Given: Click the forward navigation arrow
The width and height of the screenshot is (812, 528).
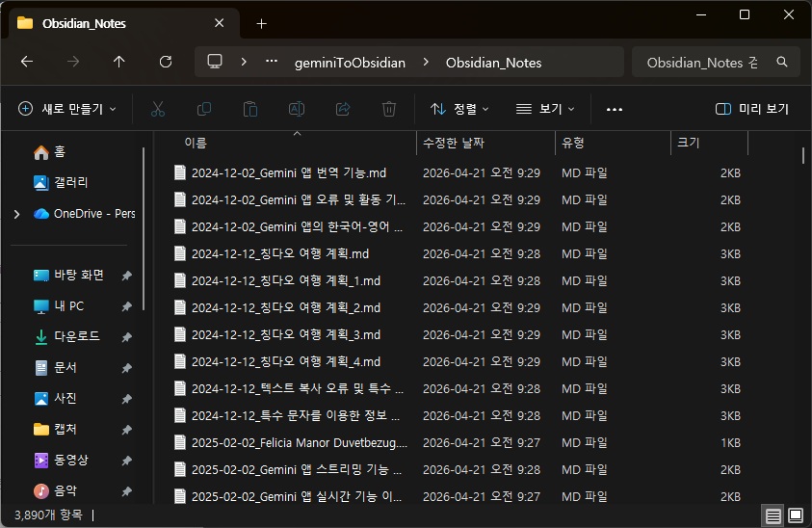Looking at the screenshot, I should tap(73, 63).
